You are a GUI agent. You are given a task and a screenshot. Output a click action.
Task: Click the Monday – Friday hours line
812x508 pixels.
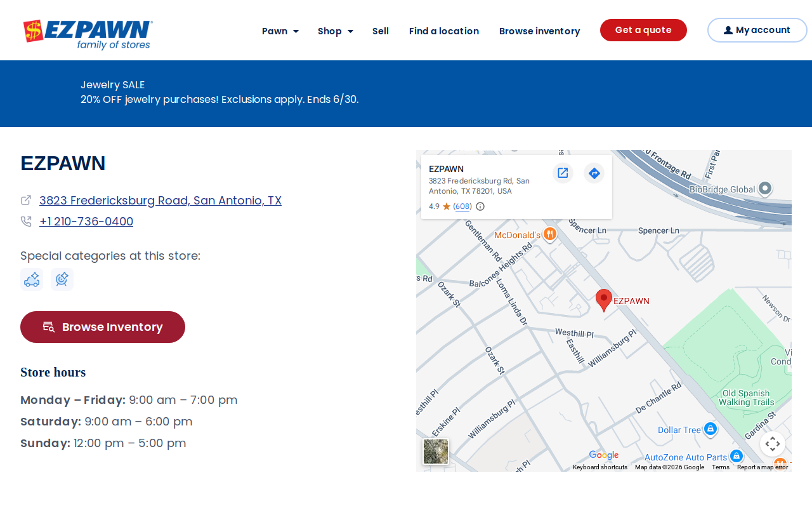click(129, 400)
